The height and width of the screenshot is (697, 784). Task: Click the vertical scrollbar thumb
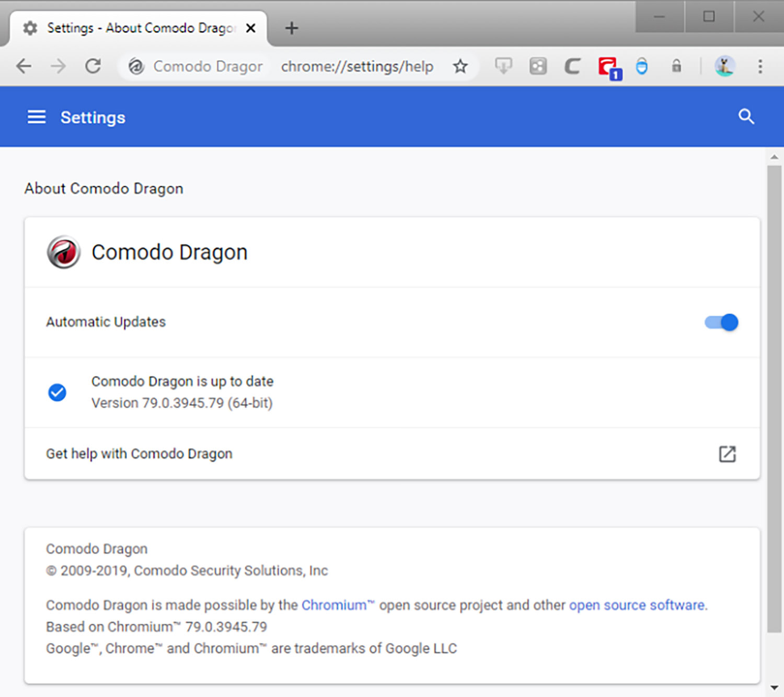coord(774,399)
